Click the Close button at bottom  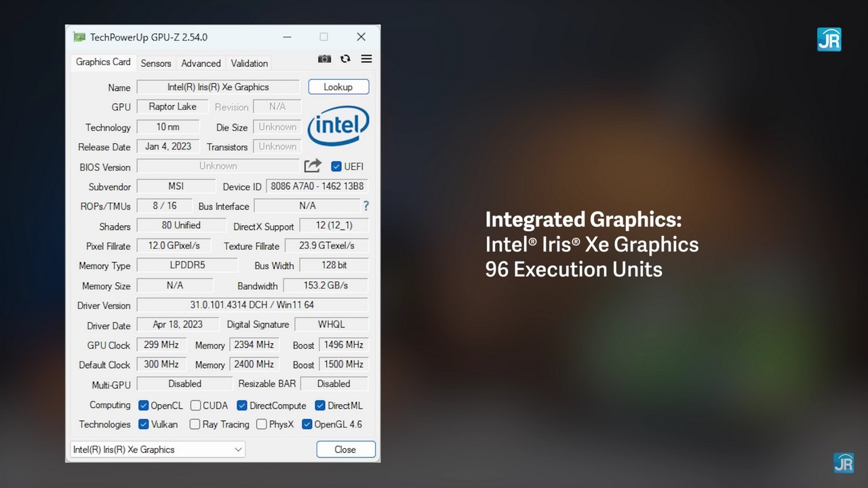[x=345, y=449]
